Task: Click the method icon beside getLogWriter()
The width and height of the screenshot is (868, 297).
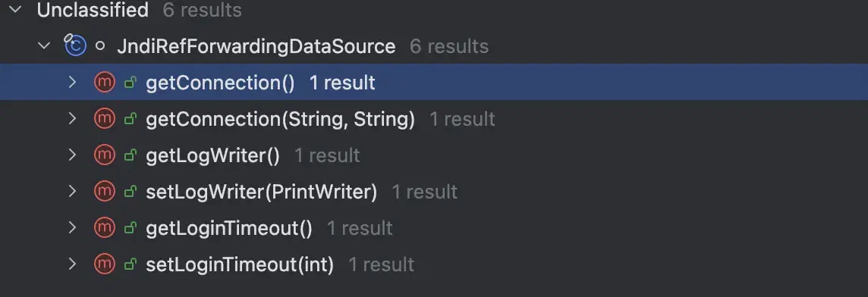Action: pos(105,155)
